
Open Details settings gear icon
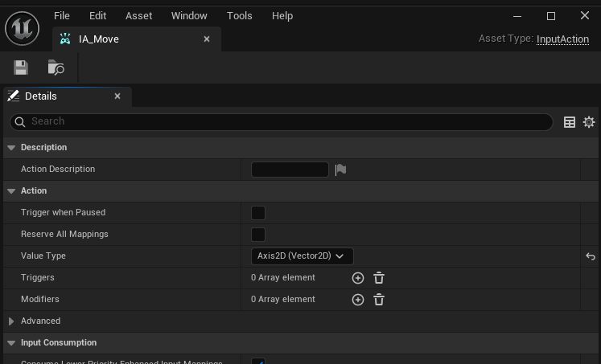[x=589, y=122]
